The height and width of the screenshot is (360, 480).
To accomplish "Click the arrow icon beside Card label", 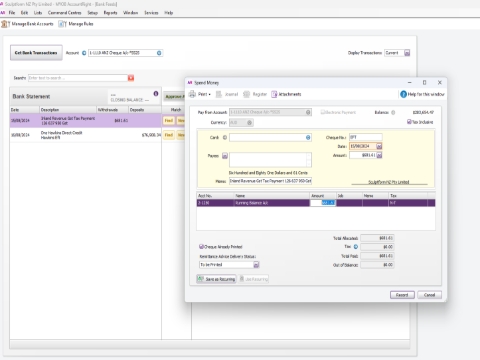I will point(225,137).
